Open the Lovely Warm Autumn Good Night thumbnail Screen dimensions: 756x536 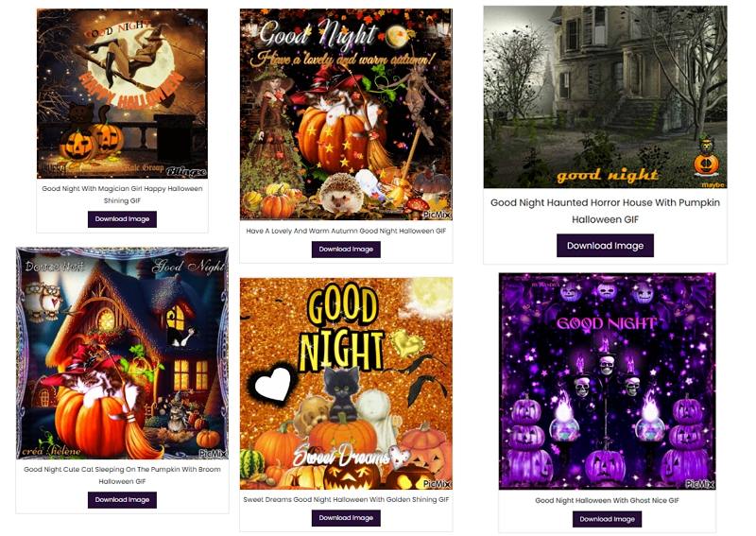(346, 114)
